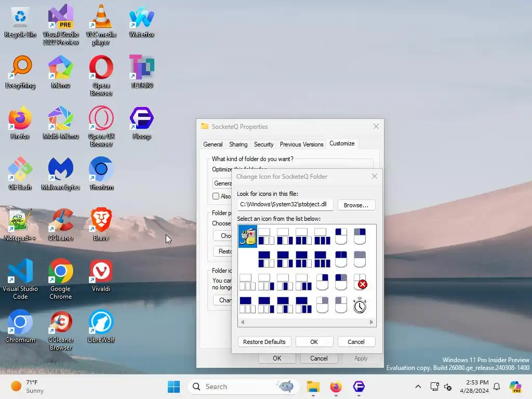
Task: Launch Notepad++ desktop shortcut
Action: (x=20, y=225)
